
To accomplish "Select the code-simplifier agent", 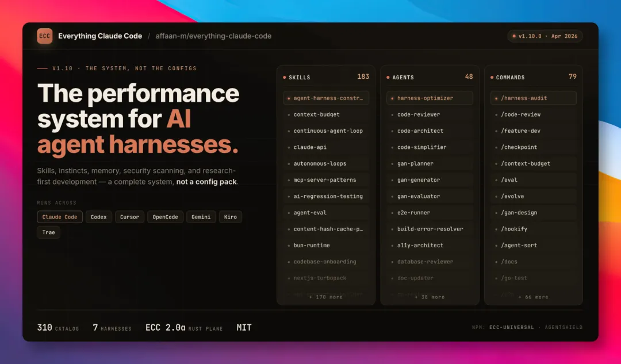I will (430, 147).
